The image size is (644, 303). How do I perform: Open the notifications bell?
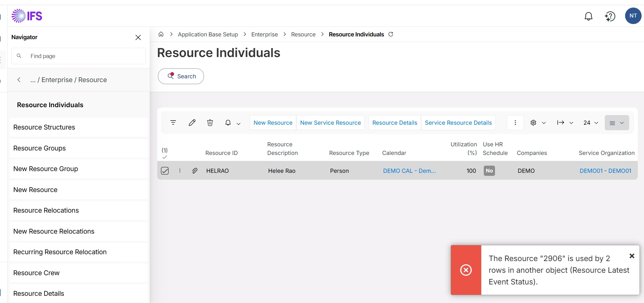[x=589, y=16]
